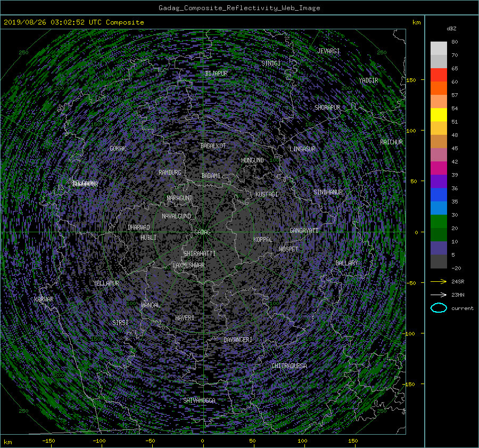Click the HANGAL city label

click(150, 305)
